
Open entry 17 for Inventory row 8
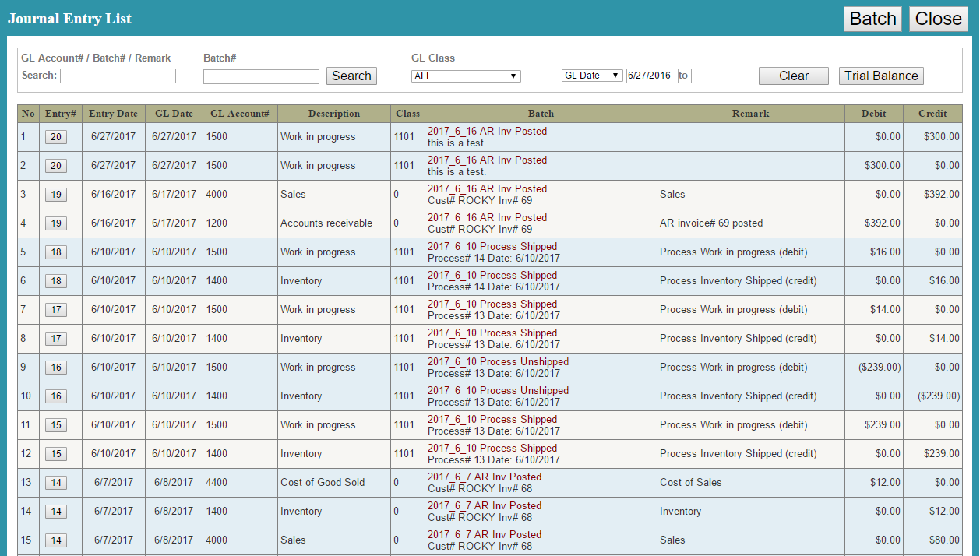(x=55, y=339)
